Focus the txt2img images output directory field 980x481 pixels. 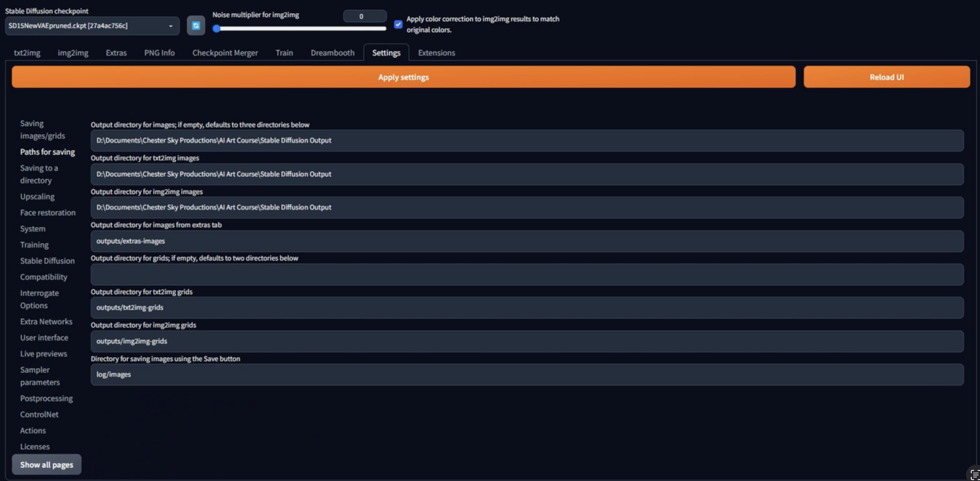[527, 174]
